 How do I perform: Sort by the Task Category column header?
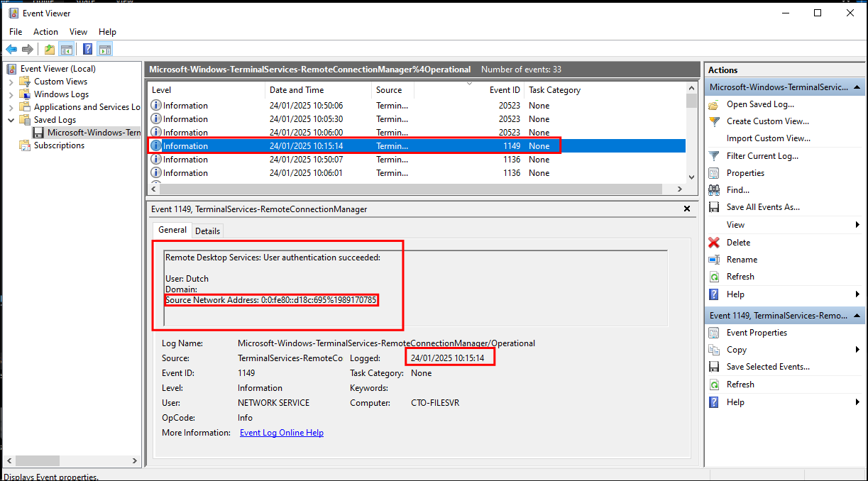605,90
